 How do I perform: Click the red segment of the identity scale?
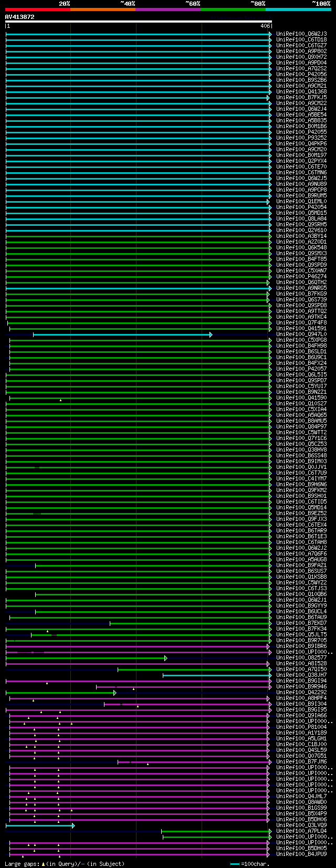[x=37, y=9]
